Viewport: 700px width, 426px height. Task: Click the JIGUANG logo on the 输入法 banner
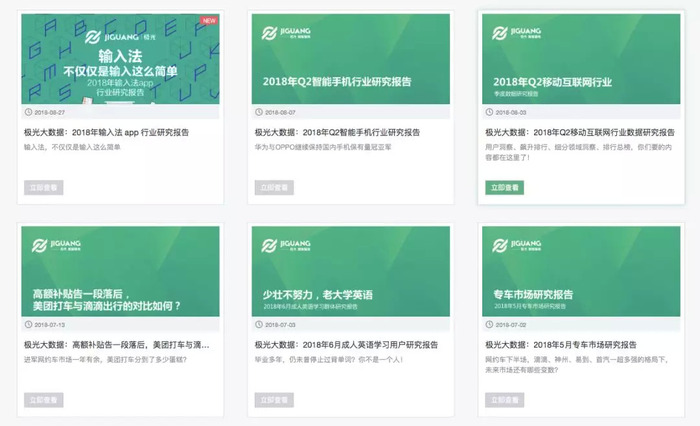pos(121,37)
